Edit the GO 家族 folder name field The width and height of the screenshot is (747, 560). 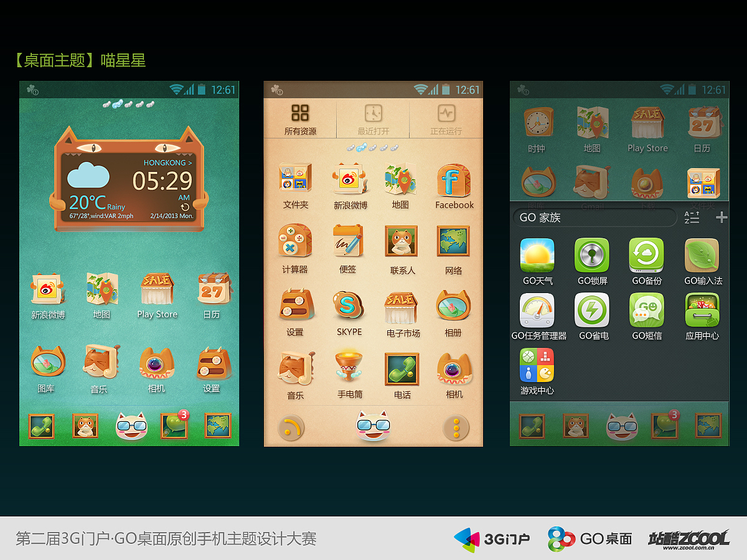[594, 217]
